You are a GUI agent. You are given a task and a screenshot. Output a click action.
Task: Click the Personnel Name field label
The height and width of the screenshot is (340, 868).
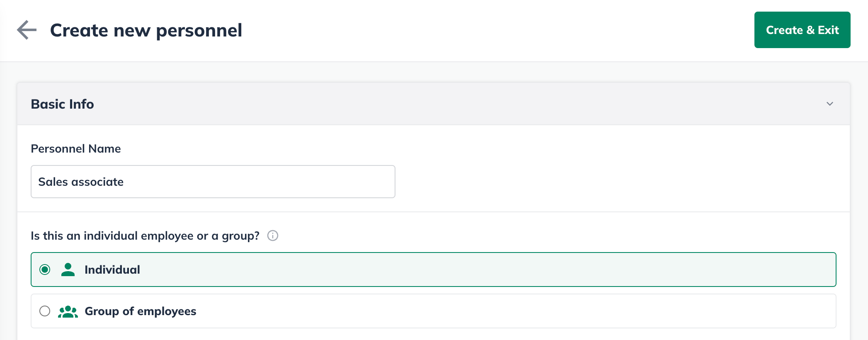coord(76,148)
